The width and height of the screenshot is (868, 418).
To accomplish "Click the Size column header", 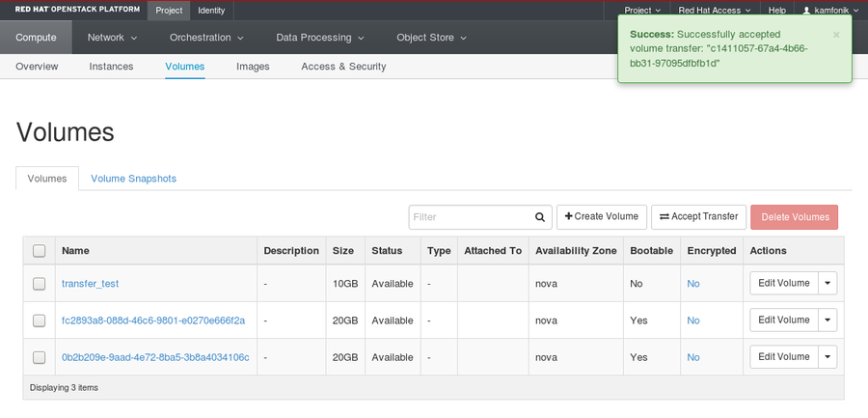I will click(343, 251).
